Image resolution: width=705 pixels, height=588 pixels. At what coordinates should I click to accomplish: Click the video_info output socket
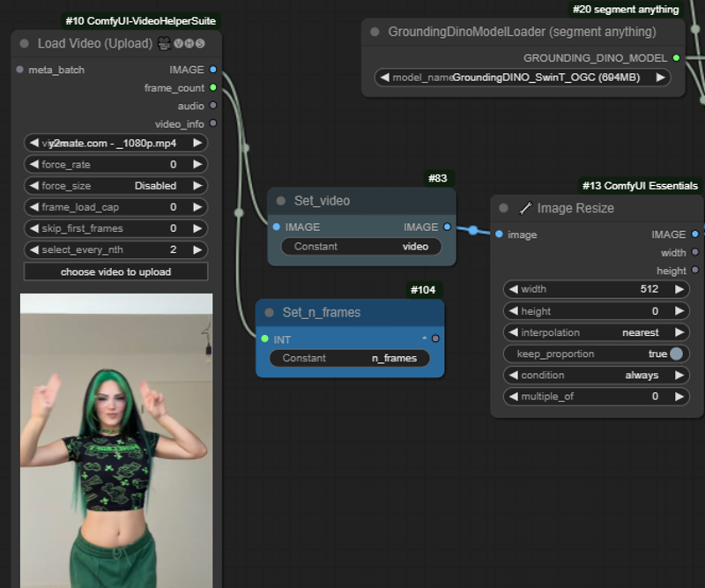coord(213,123)
